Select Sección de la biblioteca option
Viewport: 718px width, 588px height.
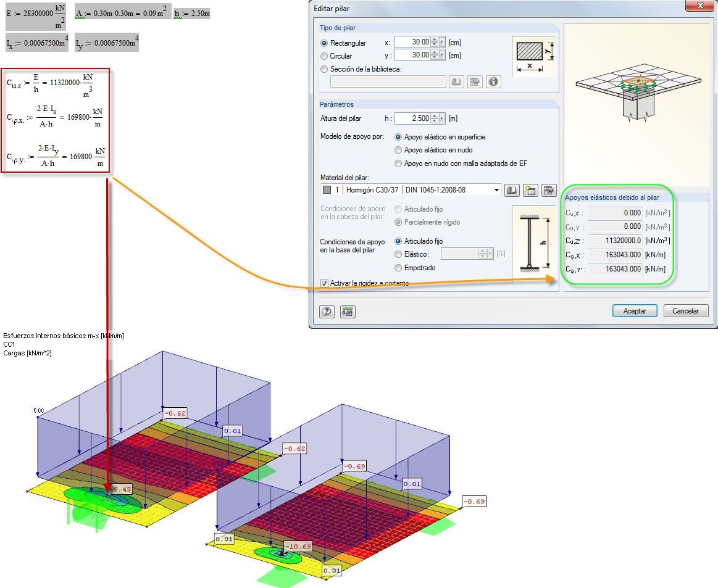click(324, 69)
